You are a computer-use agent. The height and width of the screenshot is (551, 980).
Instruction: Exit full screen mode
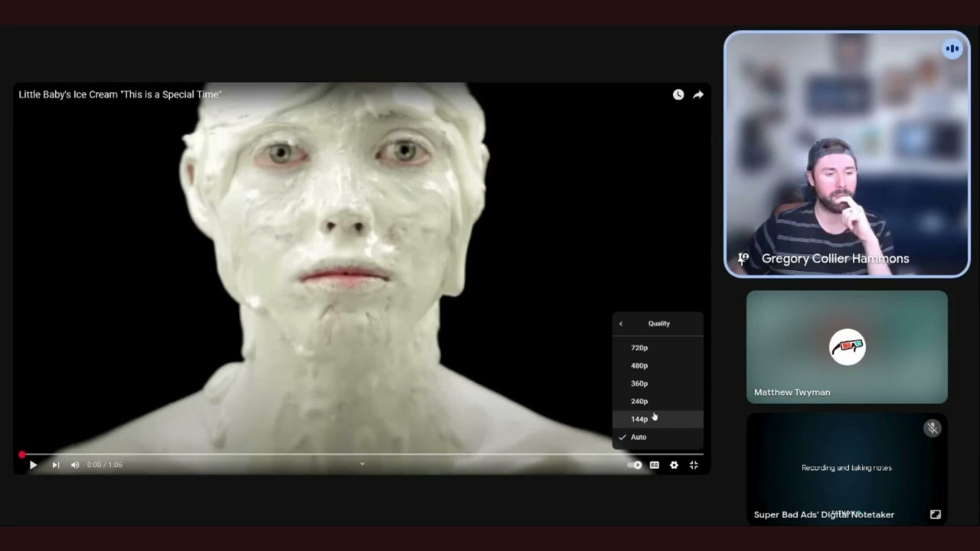point(694,465)
